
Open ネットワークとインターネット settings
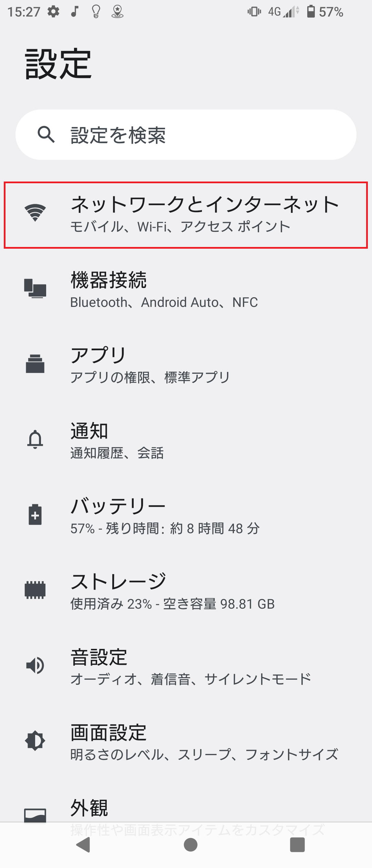pyautogui.click(x=186, y=215)
